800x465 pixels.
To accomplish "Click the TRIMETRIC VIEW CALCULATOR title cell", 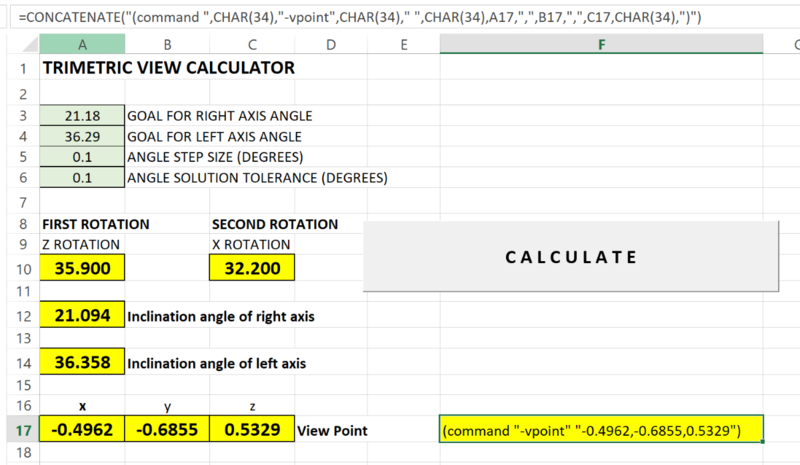I will click(168, 69).
